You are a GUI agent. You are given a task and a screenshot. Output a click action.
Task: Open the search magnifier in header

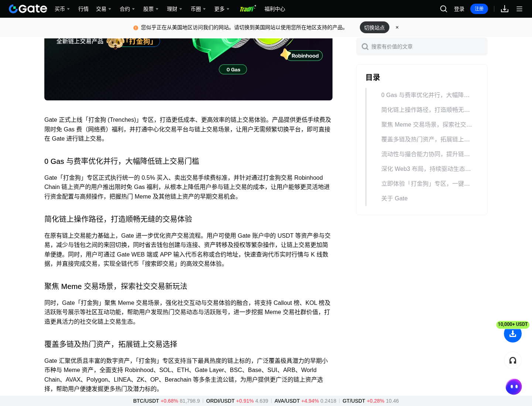(444, 9)
